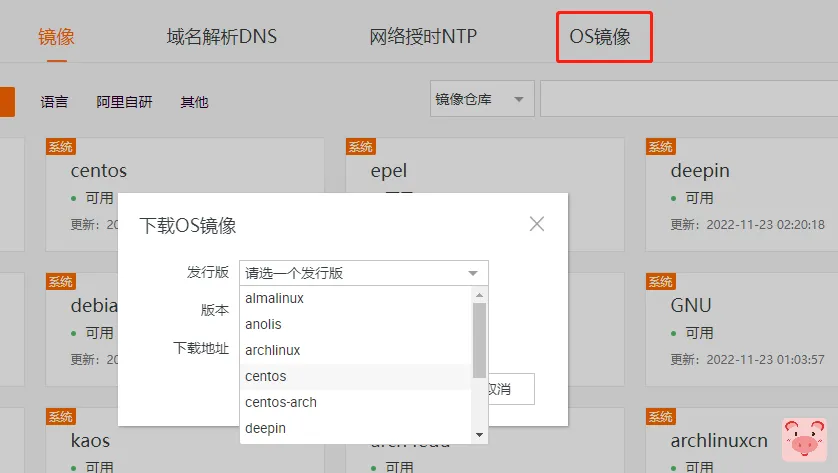The image size is (838, 473).
Task: Click the dropdown list scrollbar thumb
Action: tap(479, 340)
